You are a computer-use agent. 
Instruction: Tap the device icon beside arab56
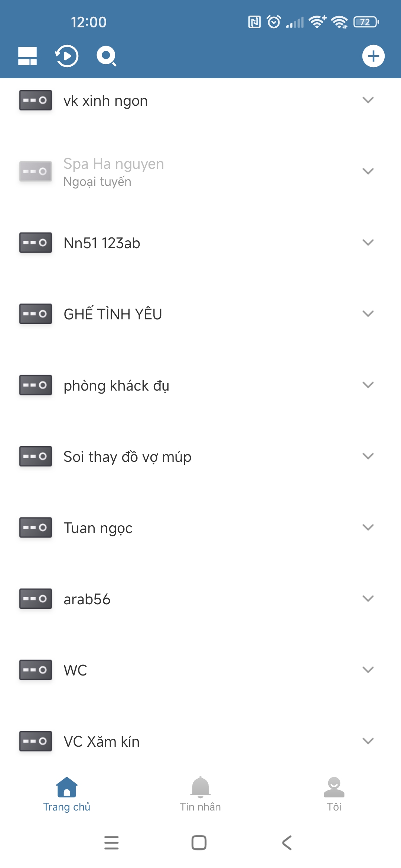36,599
